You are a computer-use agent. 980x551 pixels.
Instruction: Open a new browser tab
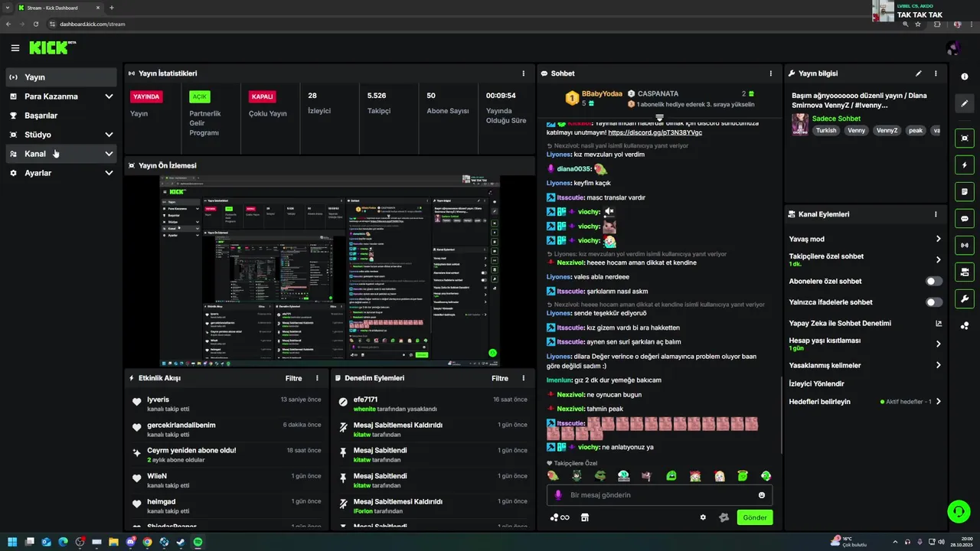tap(112, 8)
